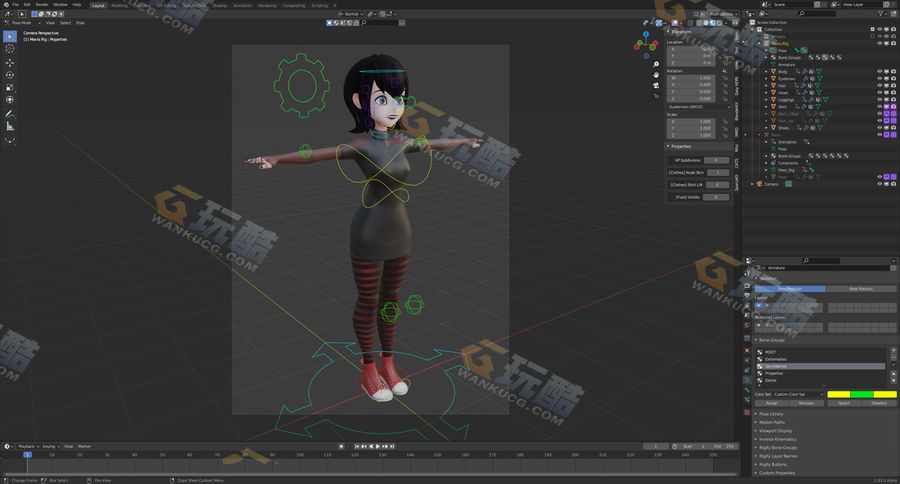This screenshot has width=900, height=484.
Task: Select the Secondaries bone group row
Action: click(x=822, y=366)
